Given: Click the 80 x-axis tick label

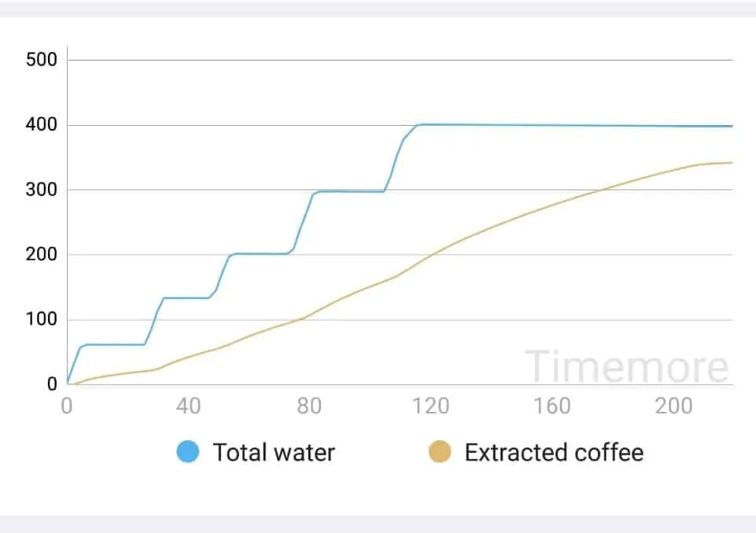Looking at the screenshot, I should 309,406.
